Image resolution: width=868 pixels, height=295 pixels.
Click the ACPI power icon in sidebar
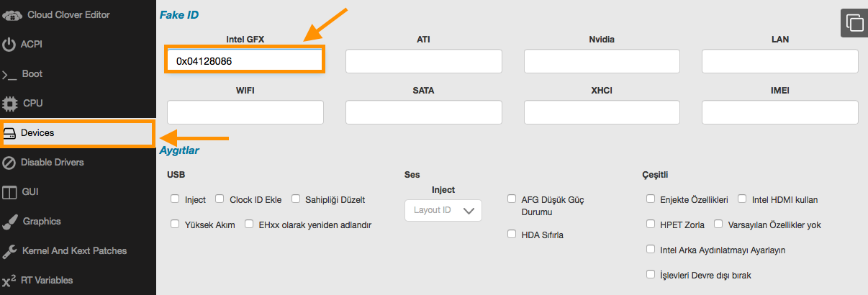[9, 45]
